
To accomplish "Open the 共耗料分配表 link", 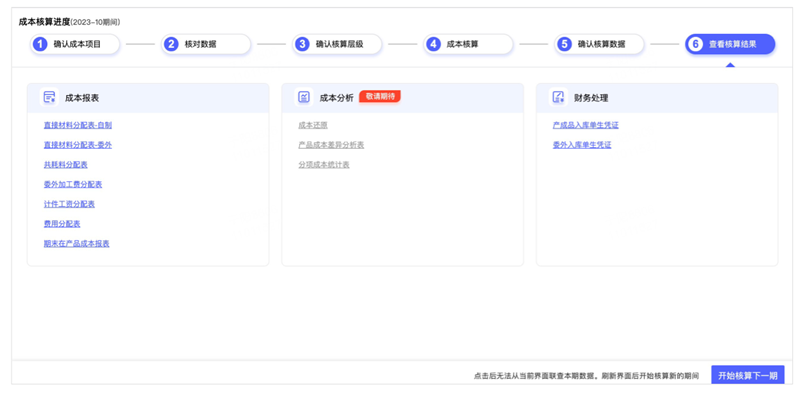I will 66,164.
